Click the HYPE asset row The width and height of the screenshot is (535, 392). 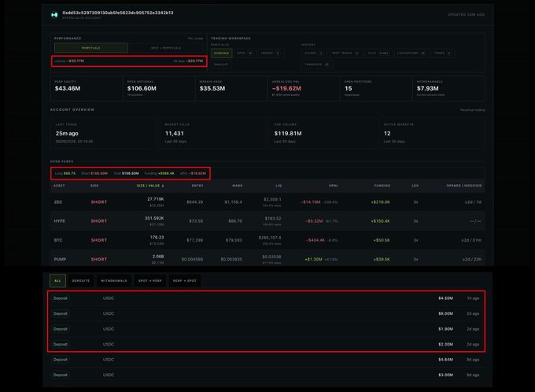pyautogui.click(x=267, y=221)
